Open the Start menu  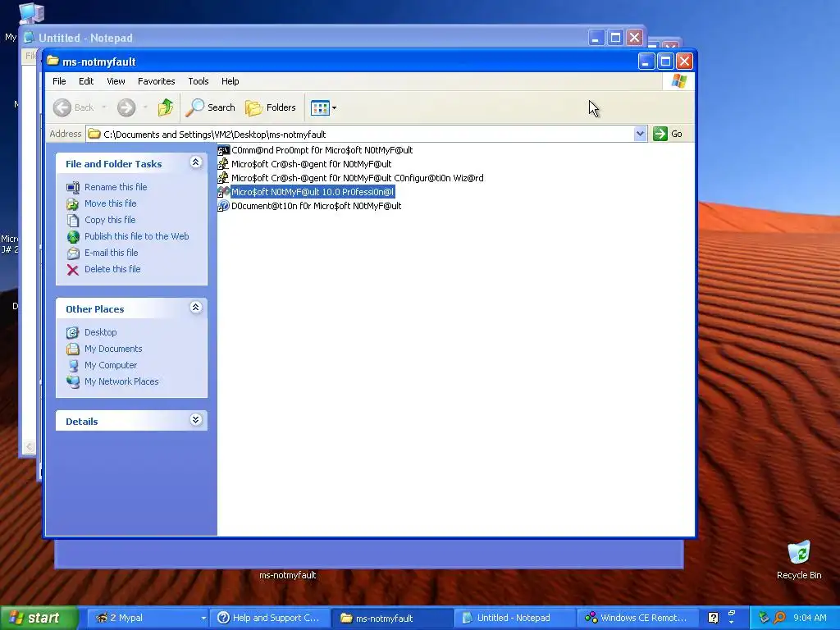(39, 618)
